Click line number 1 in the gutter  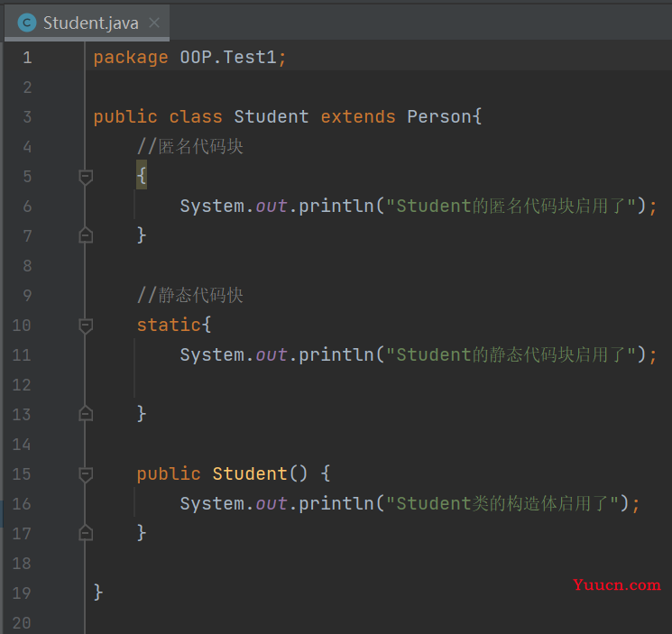point(27,58)
